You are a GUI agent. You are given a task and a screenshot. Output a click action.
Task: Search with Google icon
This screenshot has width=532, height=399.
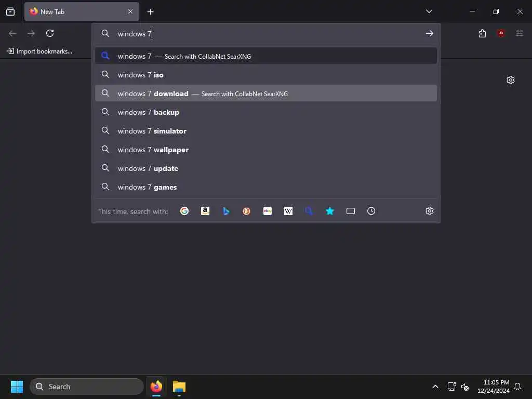[184, 211]
